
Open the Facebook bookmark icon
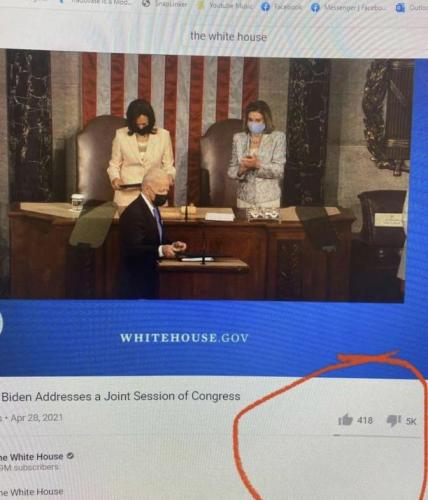pyautogui.click(x=265, y=6)
